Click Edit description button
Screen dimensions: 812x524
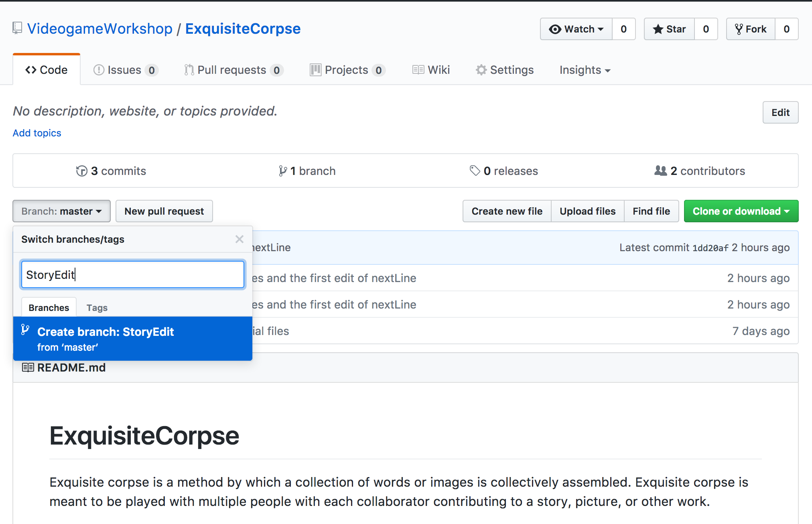point(780,112)
